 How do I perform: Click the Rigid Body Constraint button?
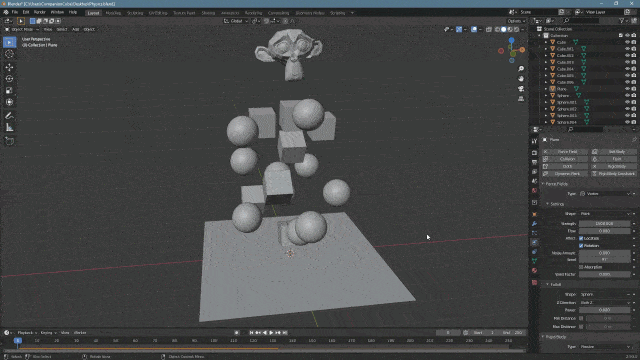point(613,174)
